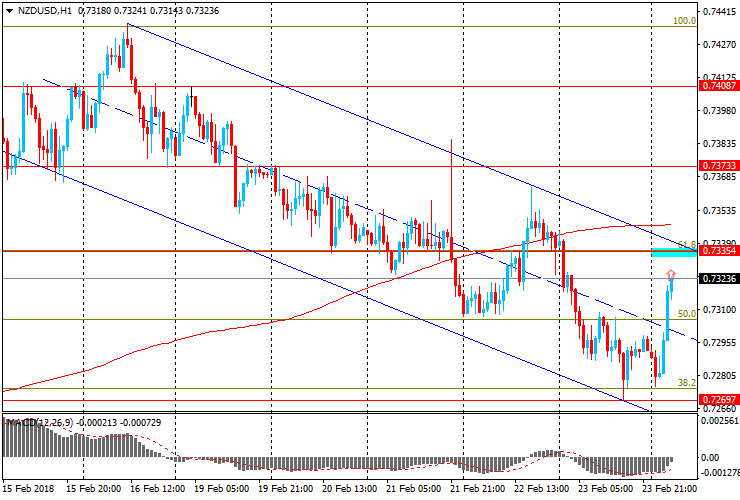Click the 19 Feb 21:00 time label
This screenshot has height=500, width=740.
coord(286,488)
